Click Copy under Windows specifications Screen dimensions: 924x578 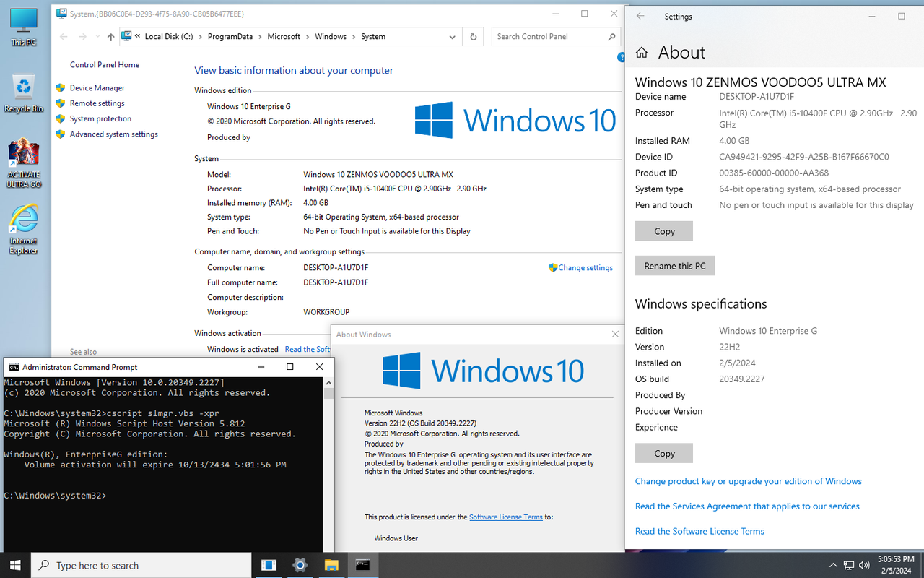pos(664,454)
